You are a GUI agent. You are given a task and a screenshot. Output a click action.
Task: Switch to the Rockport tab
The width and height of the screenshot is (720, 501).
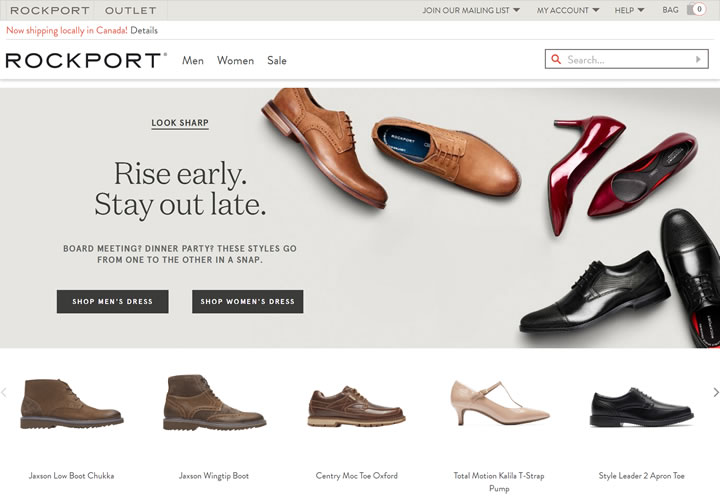point(50,10)
